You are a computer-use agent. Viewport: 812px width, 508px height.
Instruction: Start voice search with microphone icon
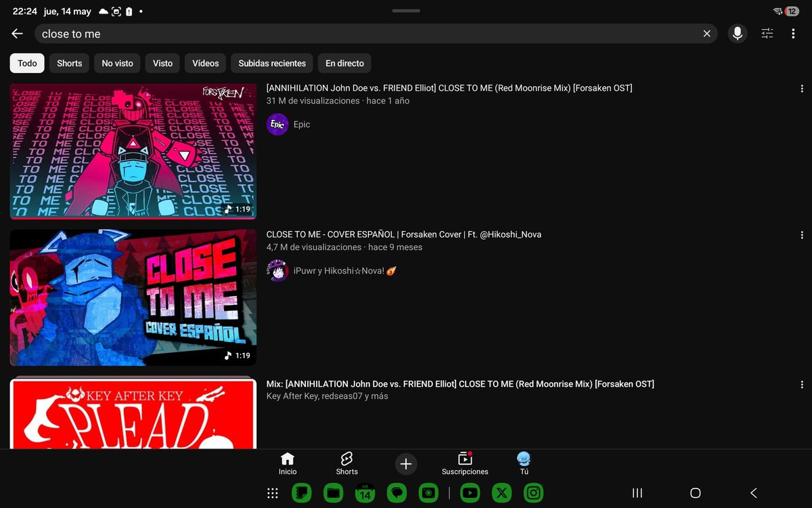click(x=737, y=34)
